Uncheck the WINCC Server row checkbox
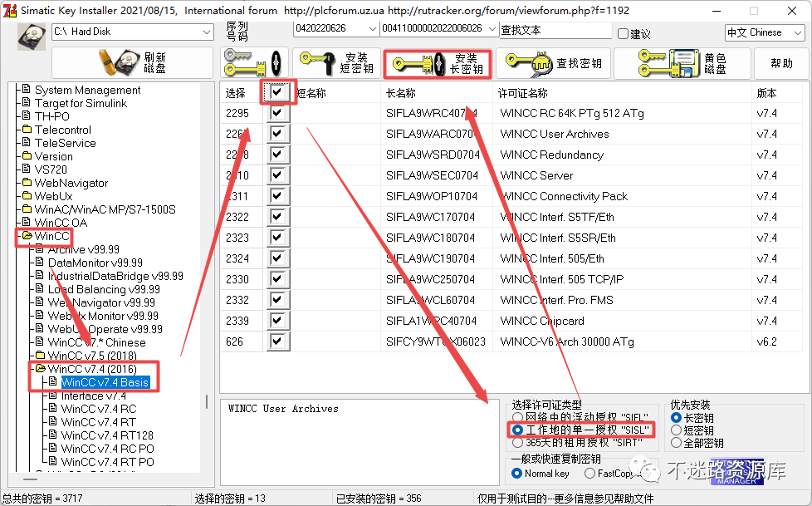The width and height of the screenshot is (812, 506). coord(277,174)
